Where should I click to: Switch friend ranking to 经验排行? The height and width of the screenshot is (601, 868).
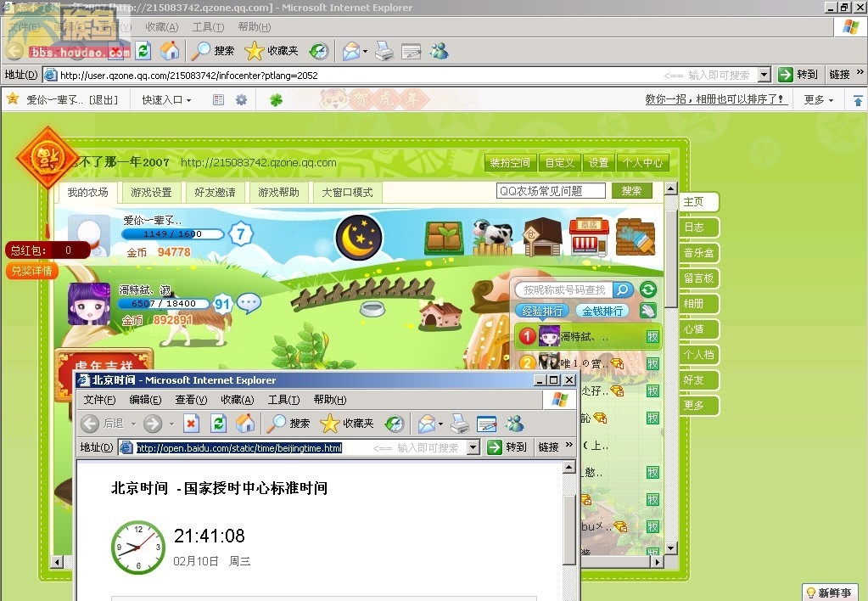coord(542,311)
